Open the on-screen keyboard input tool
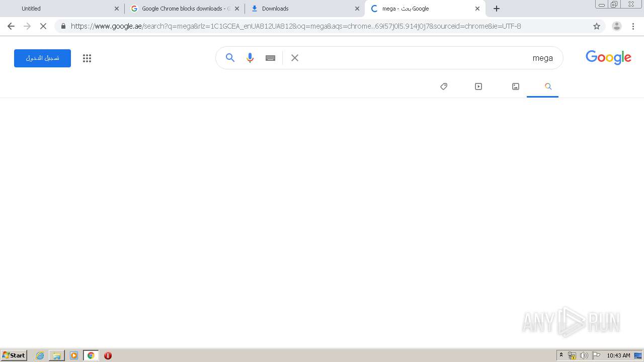Viewport: 644px width, 362px height. tap(271, 58)
